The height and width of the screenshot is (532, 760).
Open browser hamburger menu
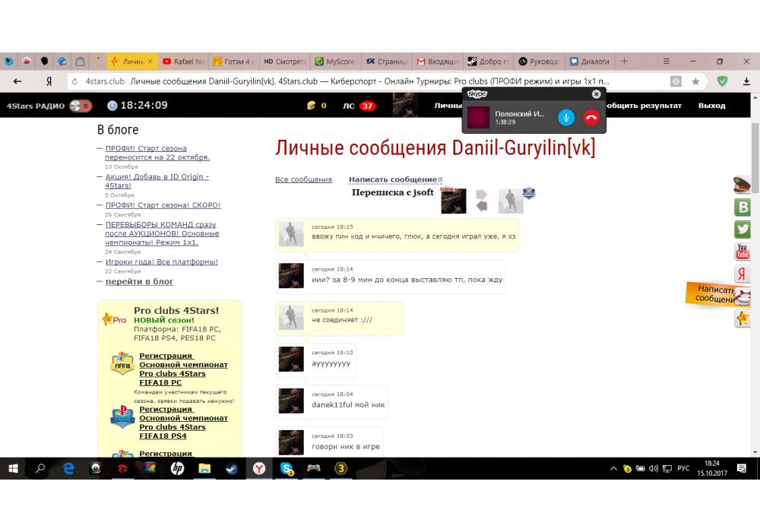click(667, 62)
